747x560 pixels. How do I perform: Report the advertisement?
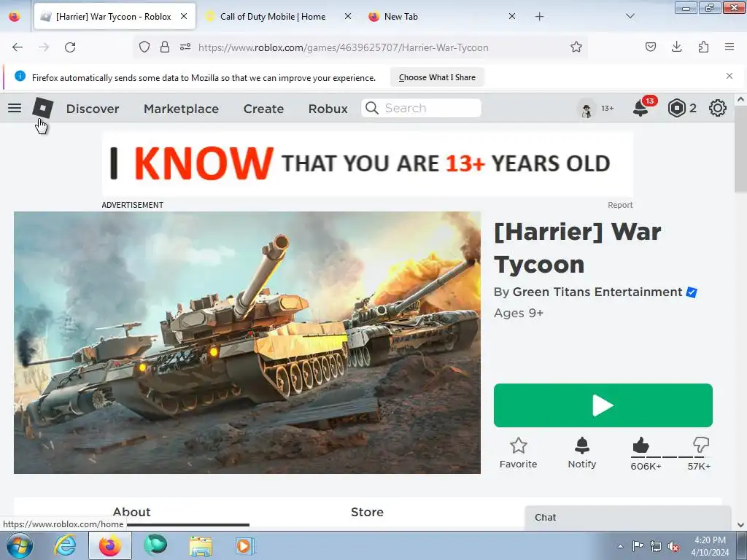620,205
